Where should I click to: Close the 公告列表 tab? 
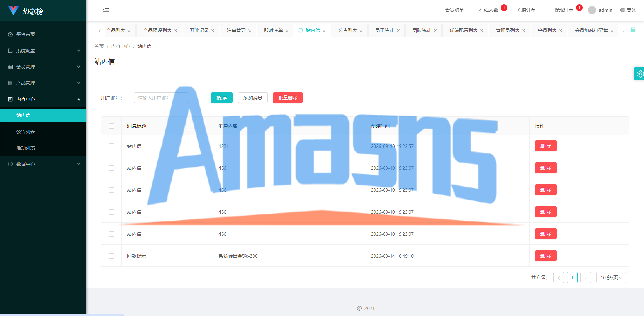pos(361,31)
